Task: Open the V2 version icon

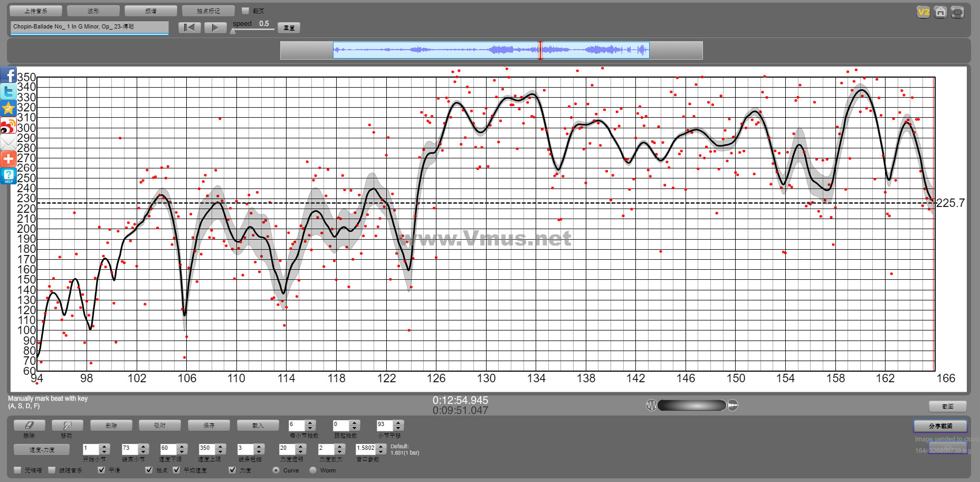Action: (923, 12)
